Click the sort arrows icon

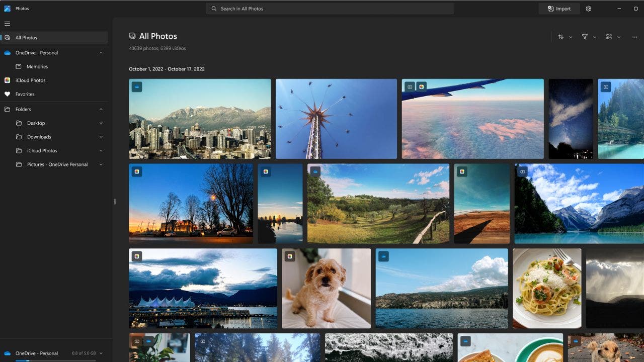tap(560, 37)
